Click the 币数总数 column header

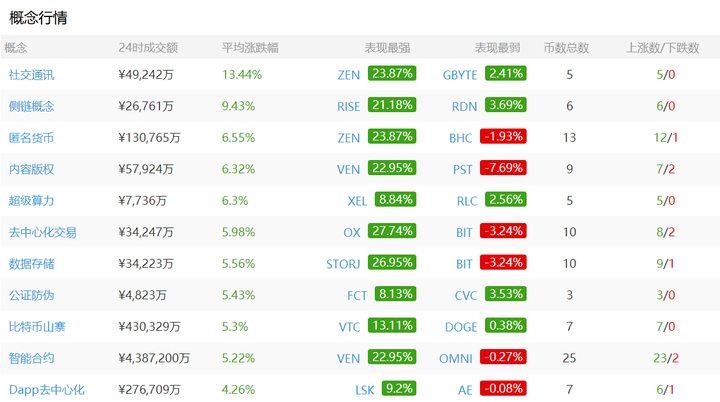(x=566, y=48)
